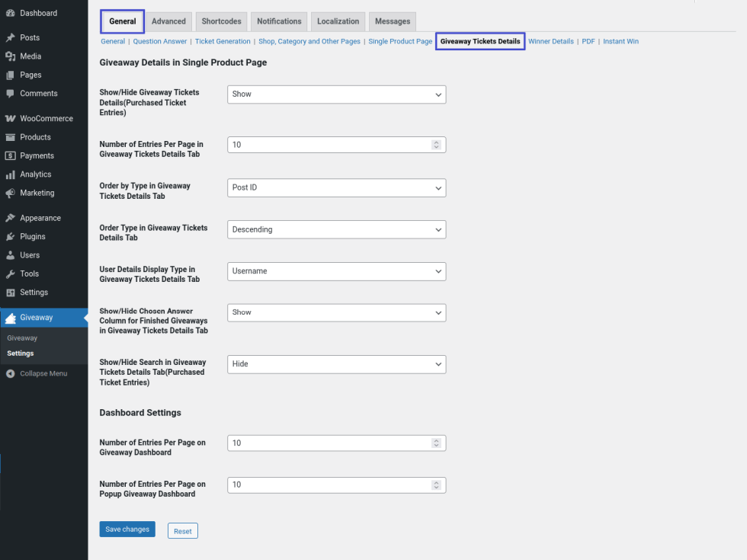
Task: Click the Dashboard gauge icon
Action: pos(10,13)
